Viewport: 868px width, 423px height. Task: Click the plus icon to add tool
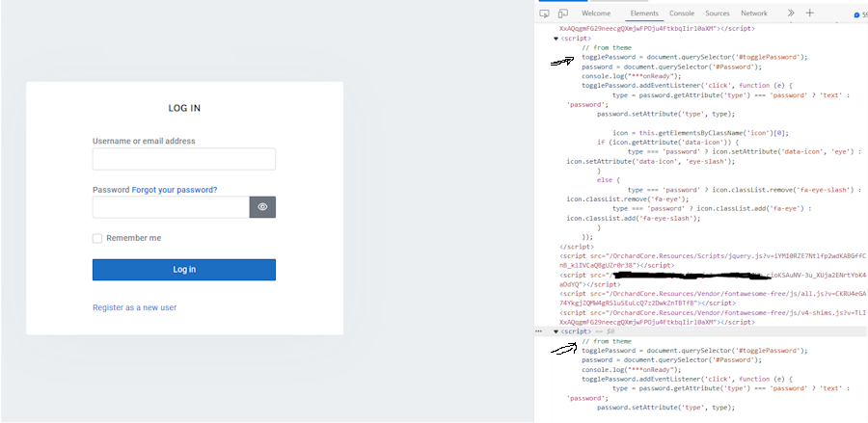[x=809, y=13]
